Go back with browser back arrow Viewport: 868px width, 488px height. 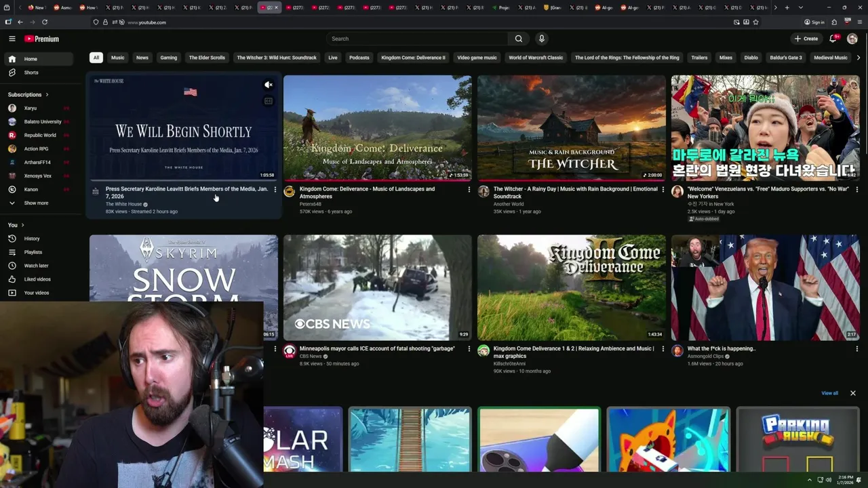click(x=20, y=22)
